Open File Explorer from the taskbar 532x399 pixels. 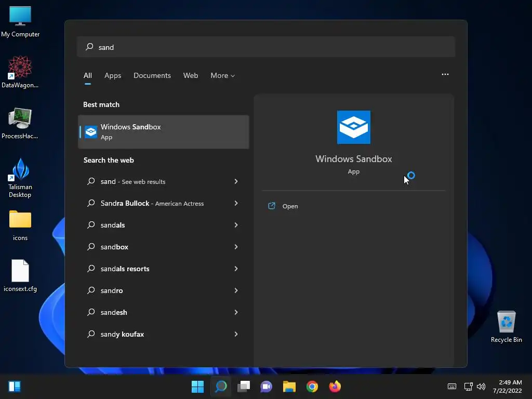point(289,387)
